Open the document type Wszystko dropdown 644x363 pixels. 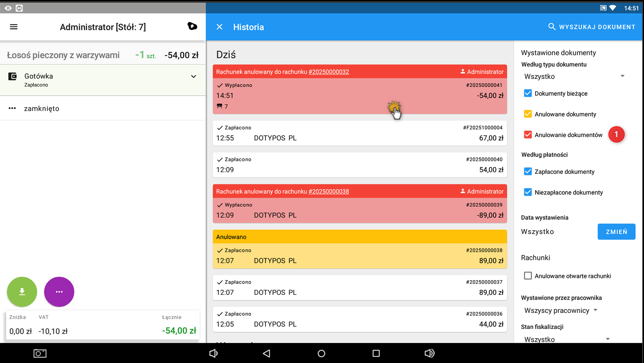point(574,77)
